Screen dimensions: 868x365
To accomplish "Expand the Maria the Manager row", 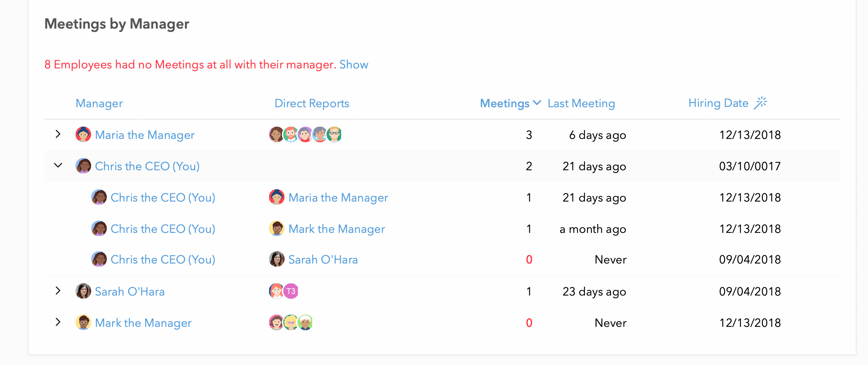I will pos(58,134).
